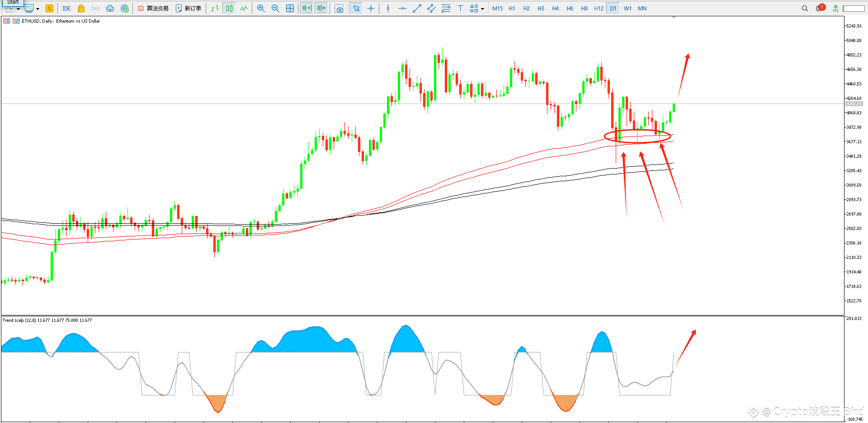
Task: Switch to H8 timeframe
Action: click(x=584, y=9)
